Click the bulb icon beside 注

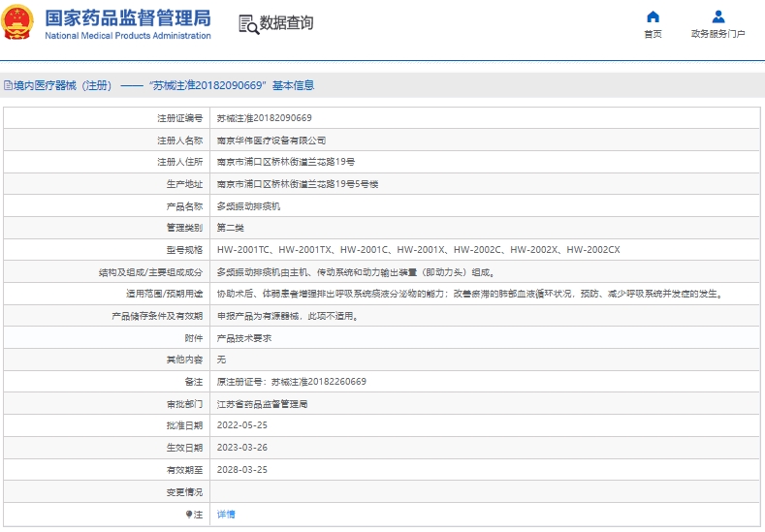coord(189,514)
